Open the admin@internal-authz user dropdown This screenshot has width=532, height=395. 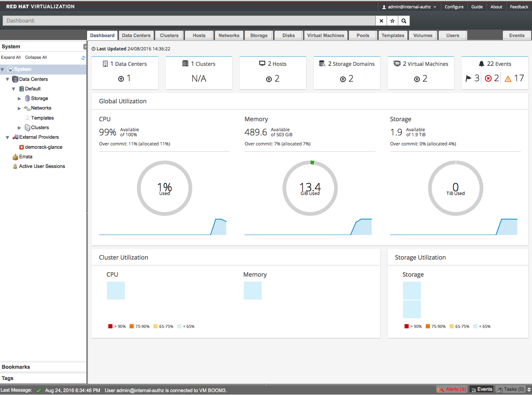[x=409, y=7]
